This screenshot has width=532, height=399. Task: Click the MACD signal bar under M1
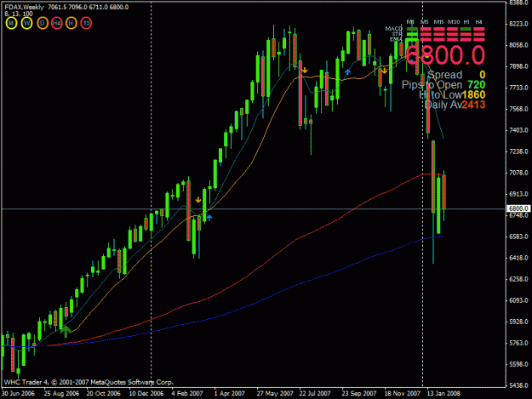tap(412, 29)
